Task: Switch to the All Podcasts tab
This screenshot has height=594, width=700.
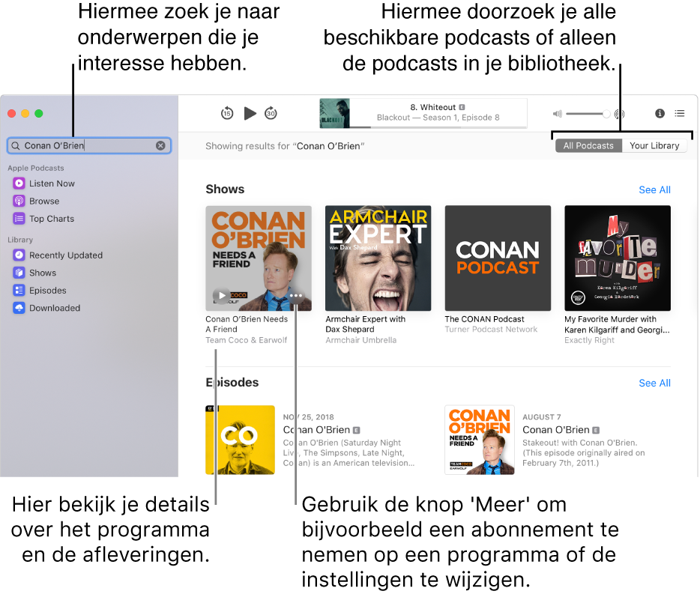Action: point(588,146)
